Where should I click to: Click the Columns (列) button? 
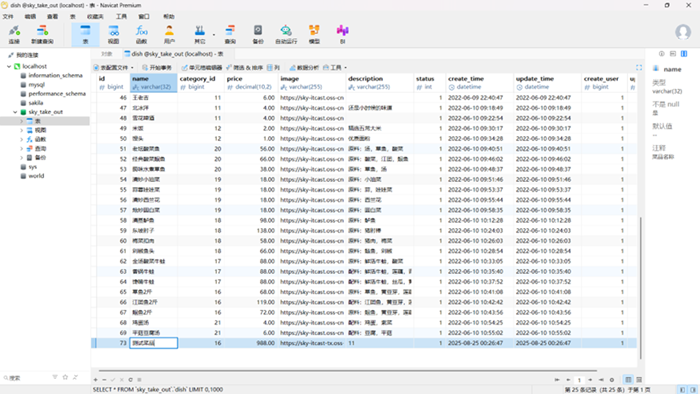tap(274, 67)
